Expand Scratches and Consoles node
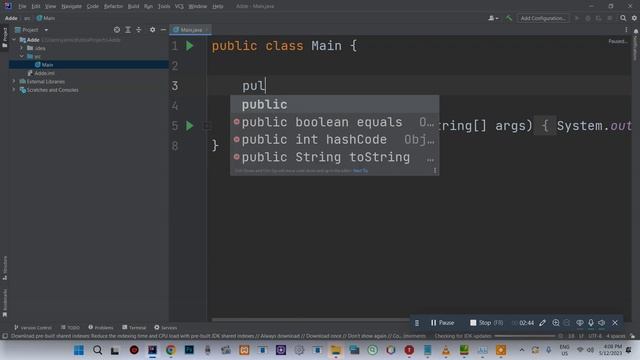 [14, 90]
